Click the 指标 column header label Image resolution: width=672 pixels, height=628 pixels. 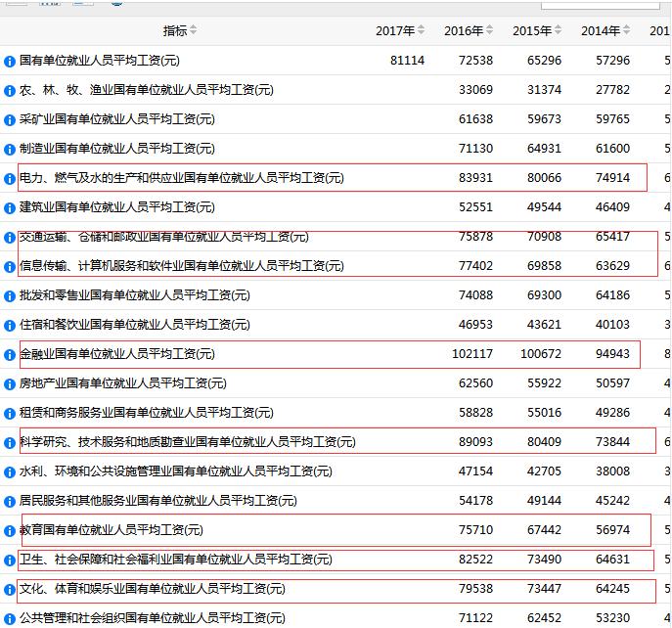coord(175,30)
